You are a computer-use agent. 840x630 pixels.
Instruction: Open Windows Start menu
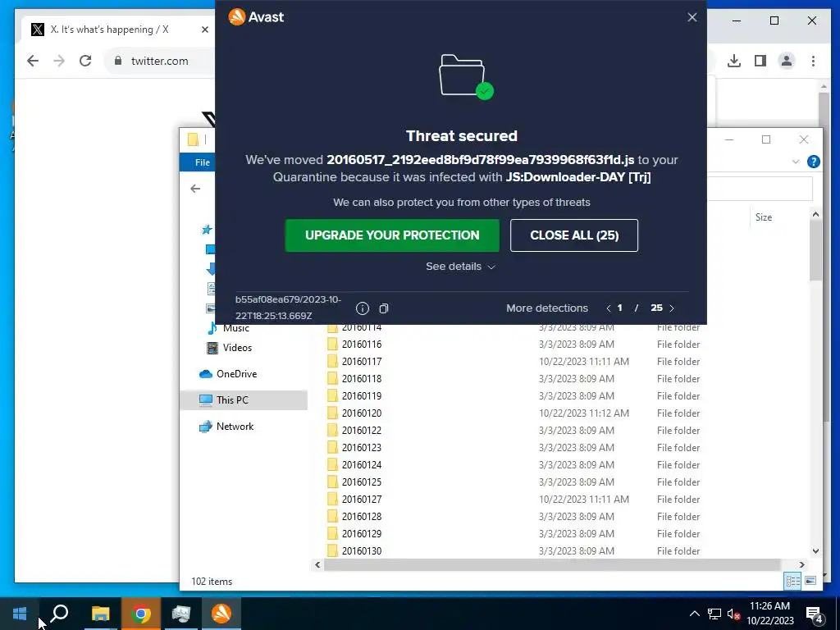pyautogui.click(x=20, y=614)
